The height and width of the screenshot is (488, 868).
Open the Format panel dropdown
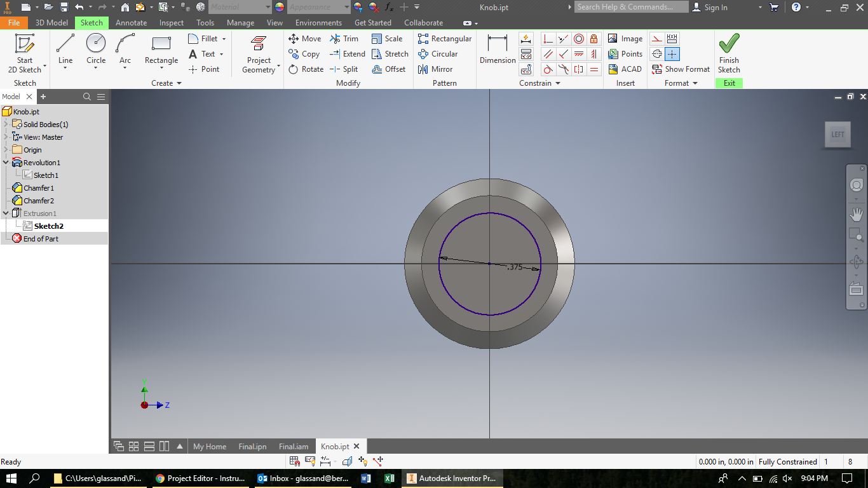[x=681, y=83]
